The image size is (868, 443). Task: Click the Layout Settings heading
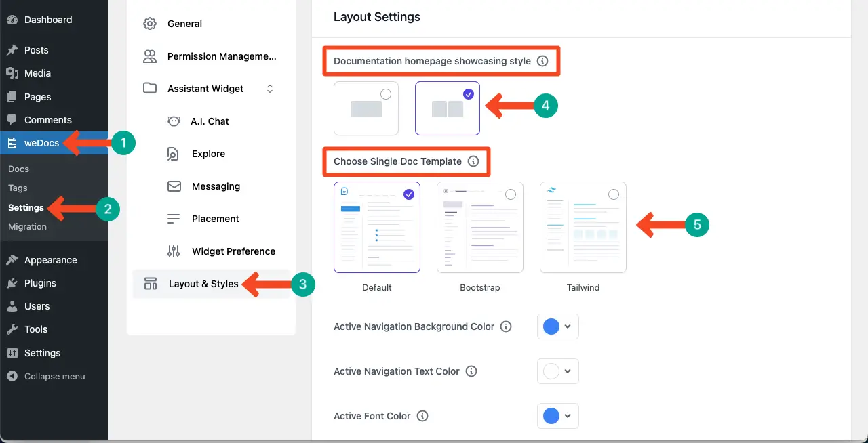[x=377, y=17]
